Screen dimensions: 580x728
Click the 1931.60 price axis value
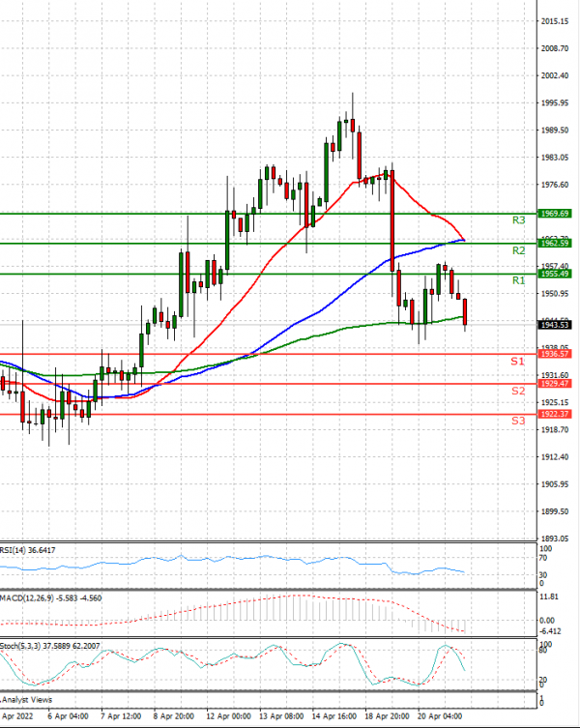pos(555,375)
